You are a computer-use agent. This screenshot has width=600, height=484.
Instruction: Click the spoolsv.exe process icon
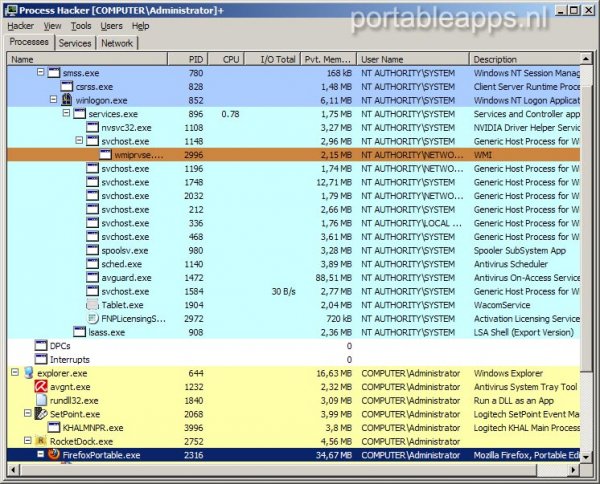point(92,250)
